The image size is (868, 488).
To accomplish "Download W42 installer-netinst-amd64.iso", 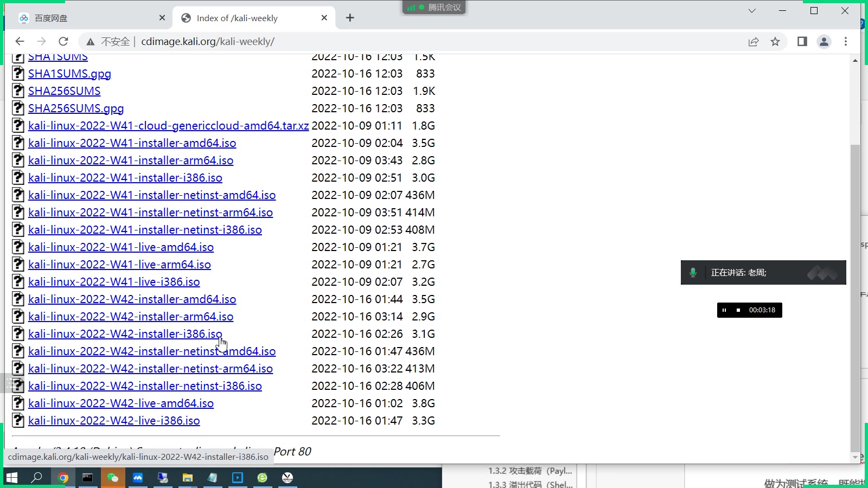I will pos(152,351).
